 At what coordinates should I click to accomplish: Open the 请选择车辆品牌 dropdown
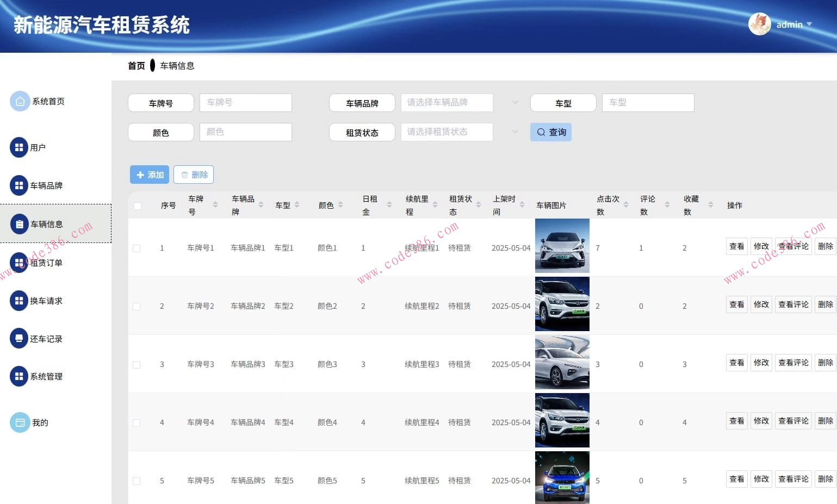pyautogui.click(x=447, y=103)
